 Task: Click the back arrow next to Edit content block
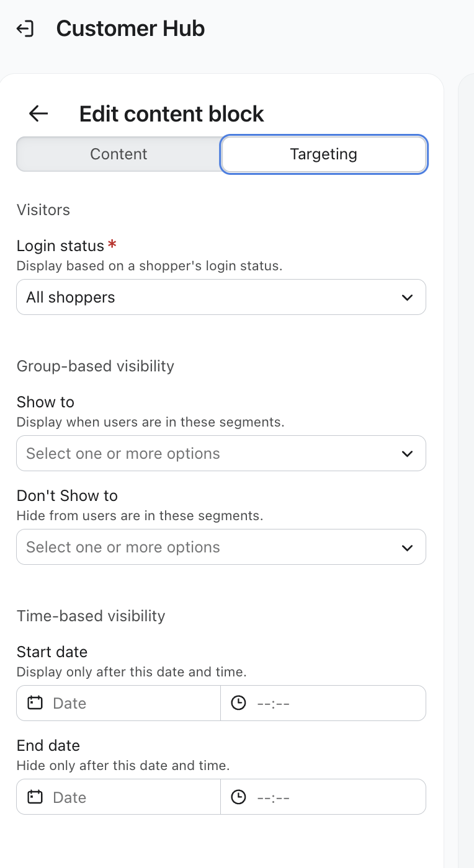38,113
